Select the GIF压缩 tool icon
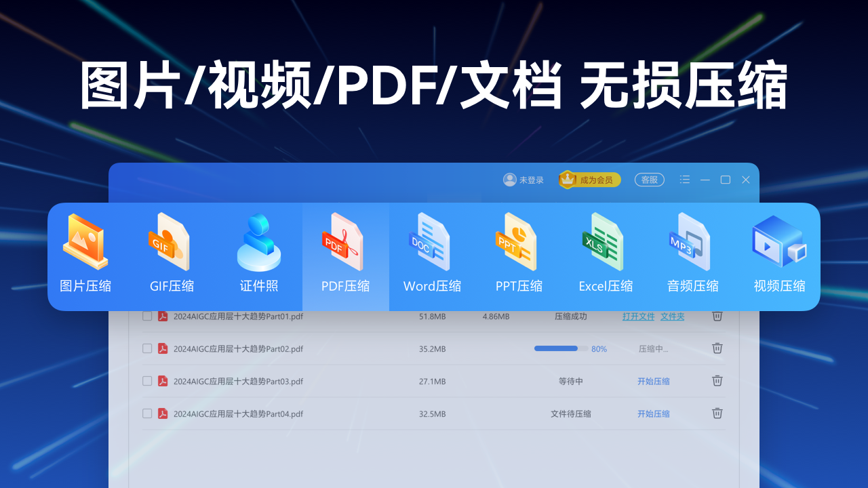The height and width of the screenshot is (488, 868). [x=172, y=256]
